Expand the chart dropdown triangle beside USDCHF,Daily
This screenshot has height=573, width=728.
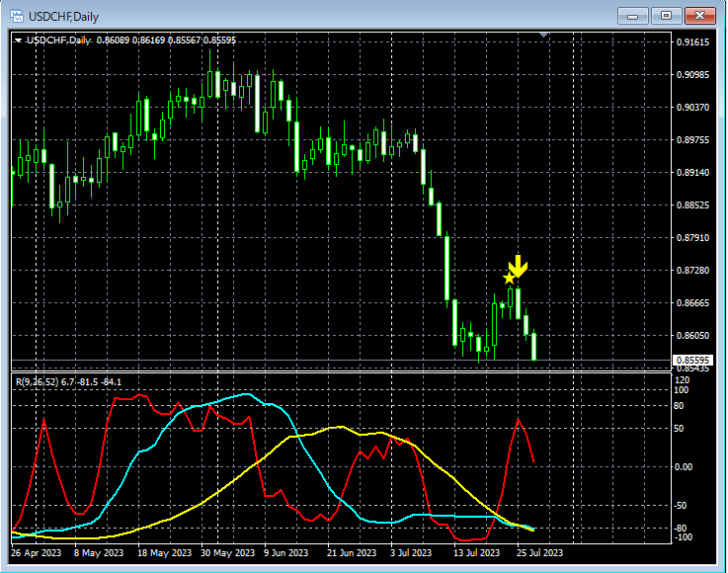(18, 41)
